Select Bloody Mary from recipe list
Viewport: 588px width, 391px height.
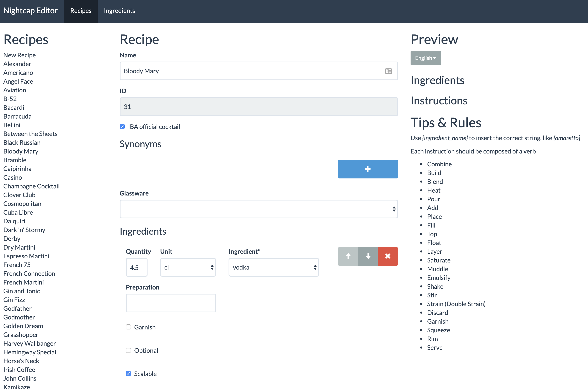(x=21, y=151)
